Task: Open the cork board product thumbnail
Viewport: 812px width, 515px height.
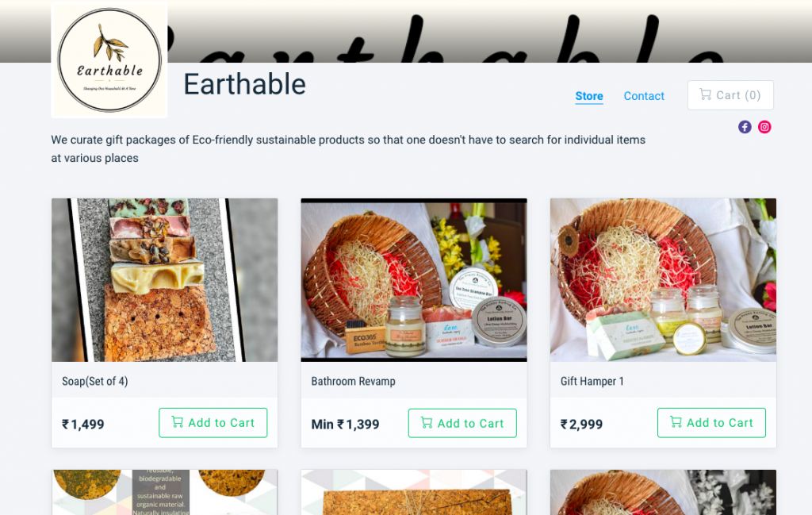Action: [x=414, y=492]
